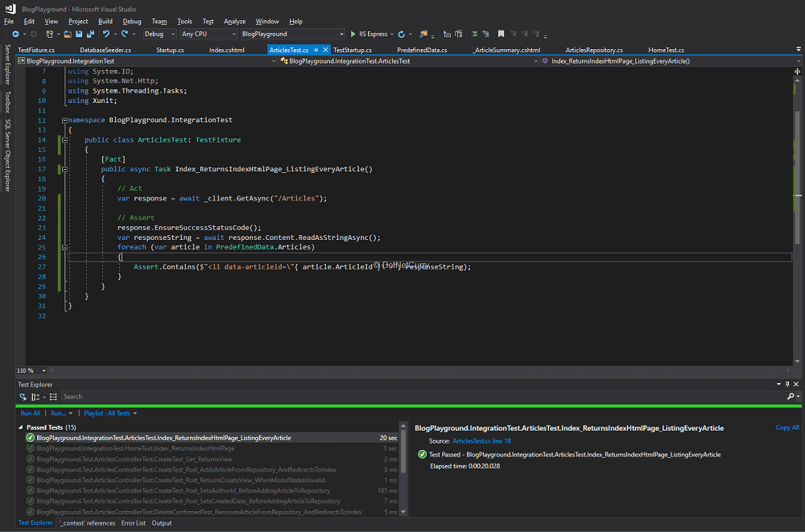Select the ArticlesTest.Index_ReturnsIndexHtmlPage_ListingEveryArticle test row
805x532 pixels.
click(x=212, y=438)
